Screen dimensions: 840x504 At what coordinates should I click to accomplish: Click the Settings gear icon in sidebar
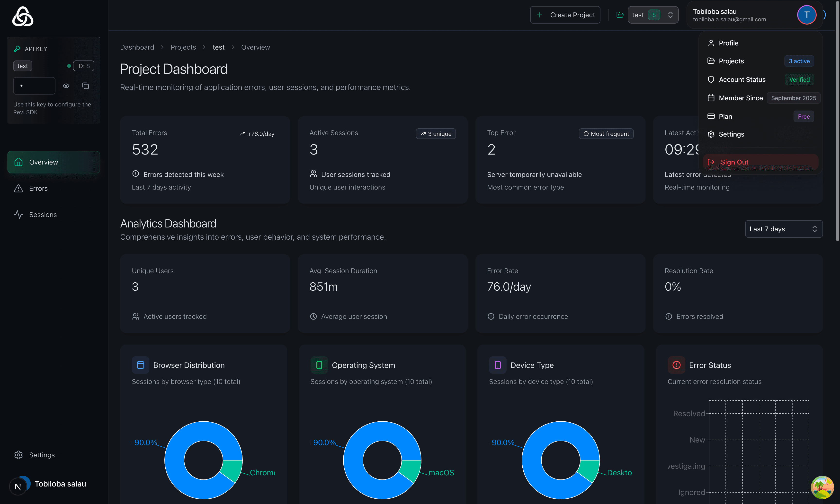pyautogui.click(x=19, y=455)
